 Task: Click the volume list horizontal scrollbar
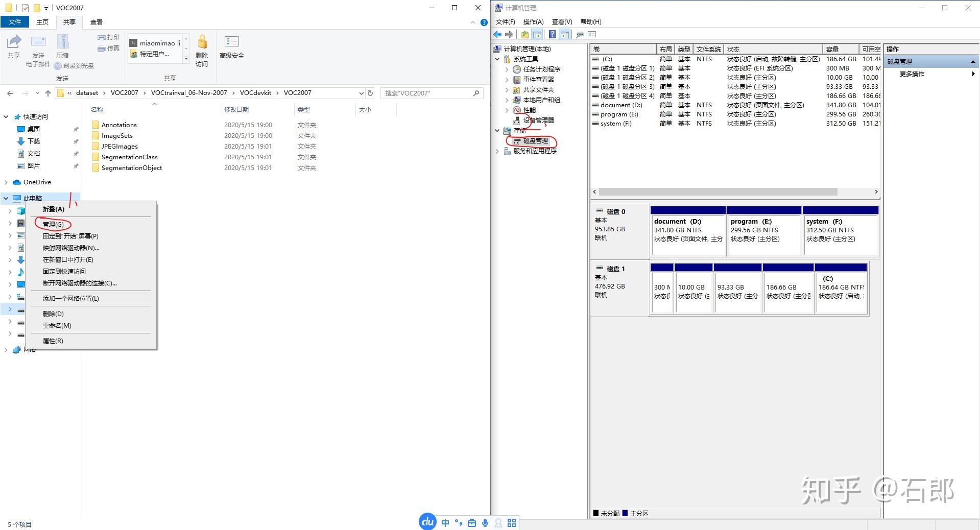click(x=718, y=192)
